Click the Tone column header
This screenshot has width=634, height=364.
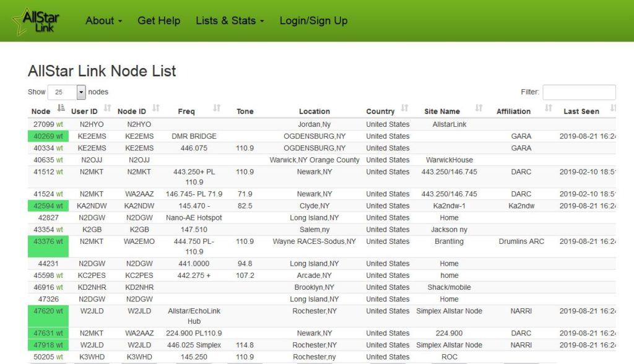tap(245, 111)
